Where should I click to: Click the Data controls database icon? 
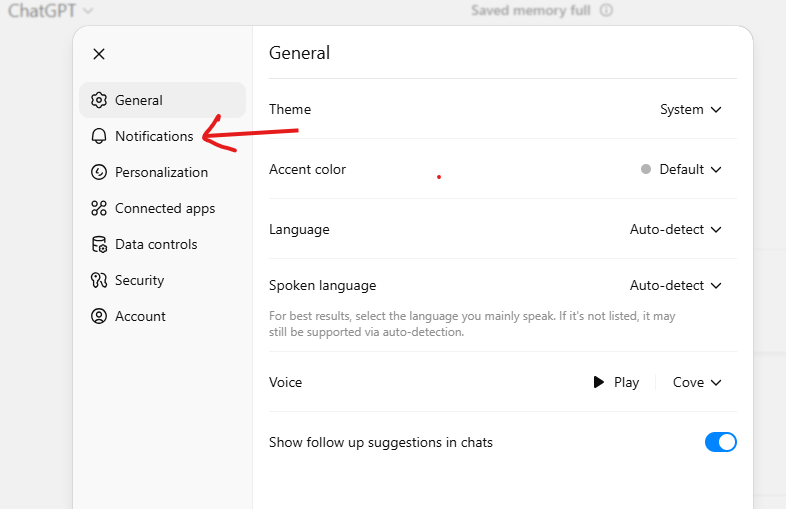tap(99, 244)
